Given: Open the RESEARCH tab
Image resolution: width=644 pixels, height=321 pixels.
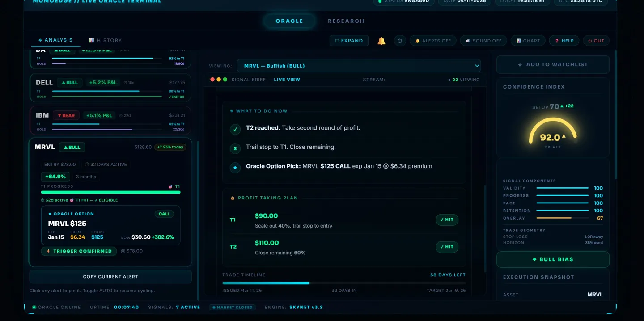Looking at the screenshot, I should (x=346, y=21).
